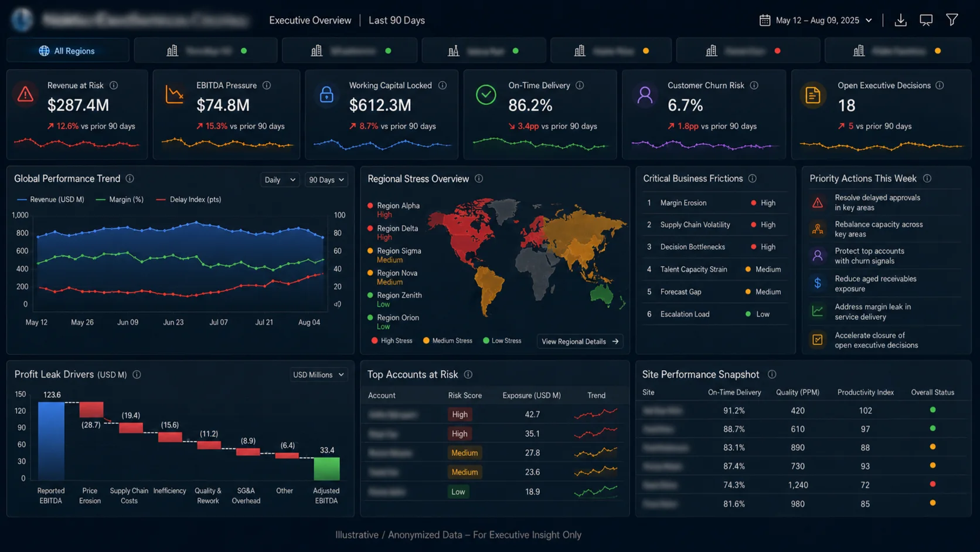This screenshot has width=980, height=552.
Task: Click the Escalation Load friction row
Action: pos(714,314)
